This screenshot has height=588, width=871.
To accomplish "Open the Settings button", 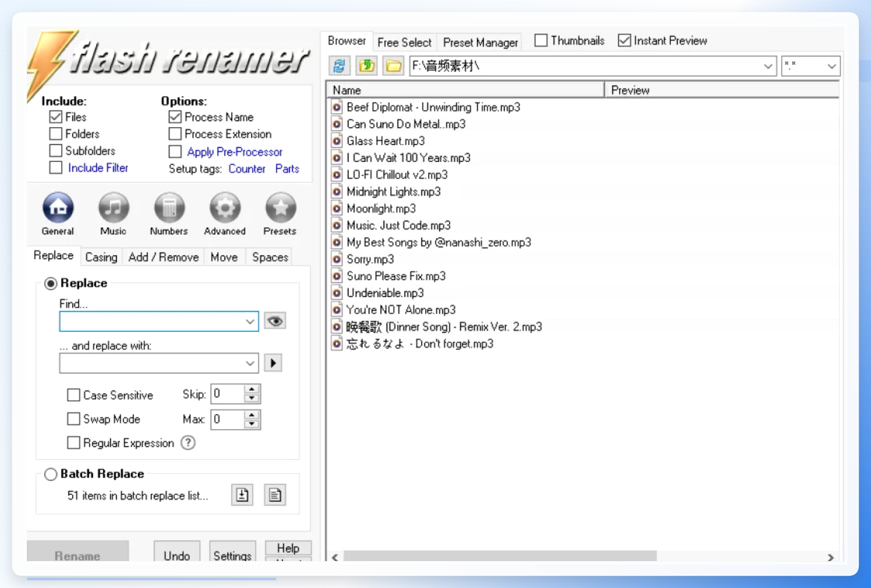I will pyautogui.click(x=232, y=551).
